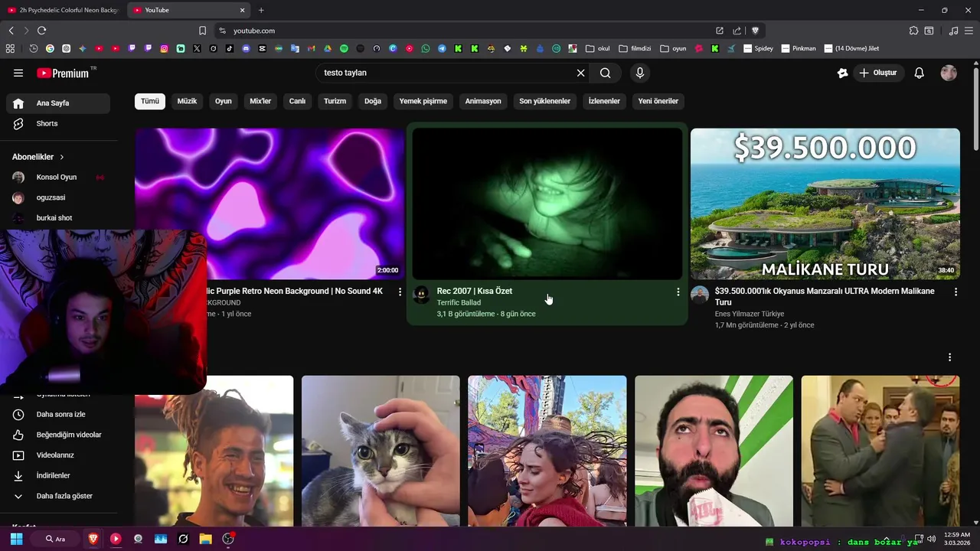This screenshot has width=980, height=551.
Task: Open Enes Yılmazer Türkiye channel link
Action: 750,314
